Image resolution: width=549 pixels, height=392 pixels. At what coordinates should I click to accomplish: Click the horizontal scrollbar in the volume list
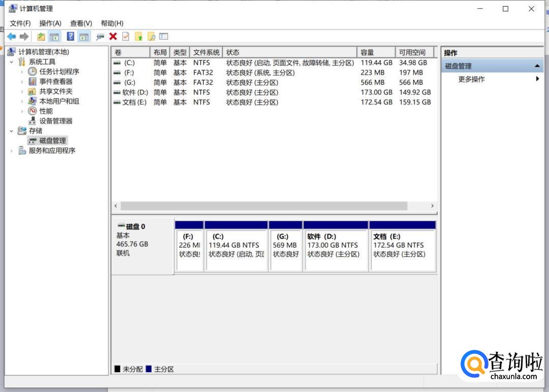click(x=264, y=206)
